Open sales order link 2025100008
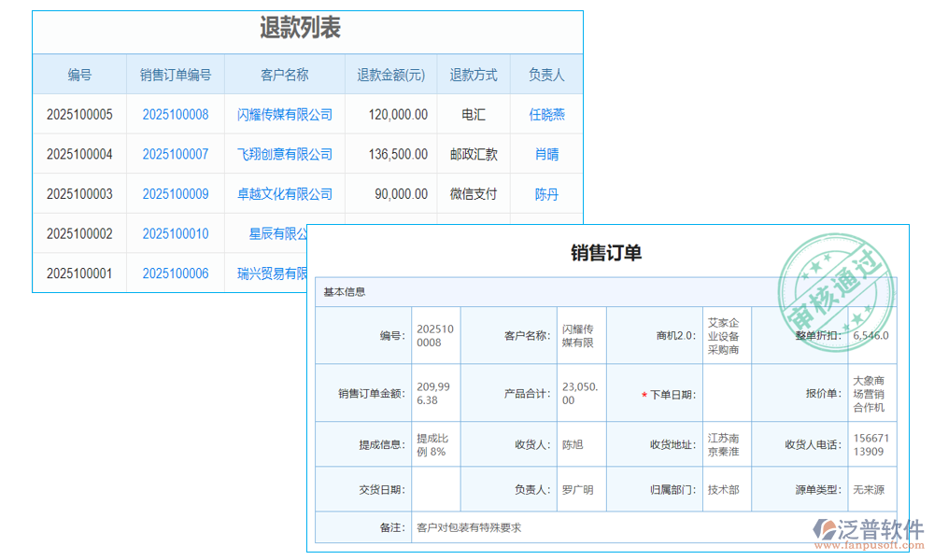934x560 pixels. point(175,114)
